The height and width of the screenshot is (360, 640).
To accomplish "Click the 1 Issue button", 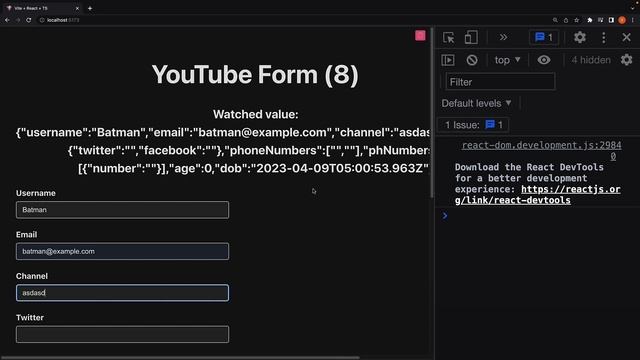I will click(473, 125).
